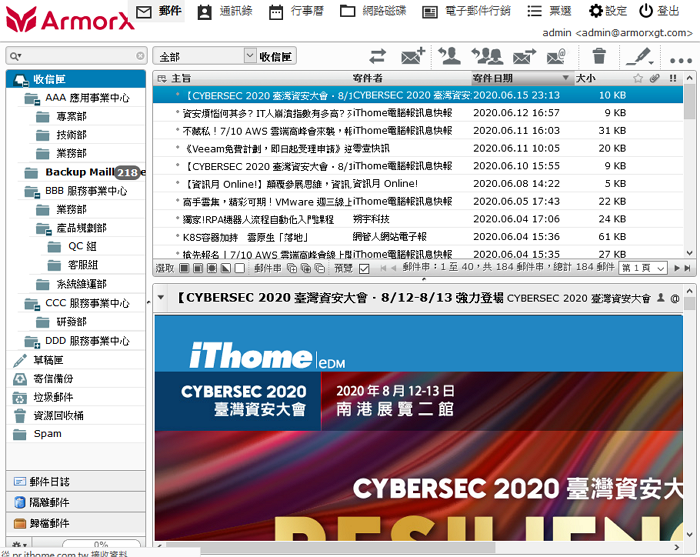Open the 2020.06.12 16:57 mail
Viewport: 700px width, 557px height.
point(418,113)
